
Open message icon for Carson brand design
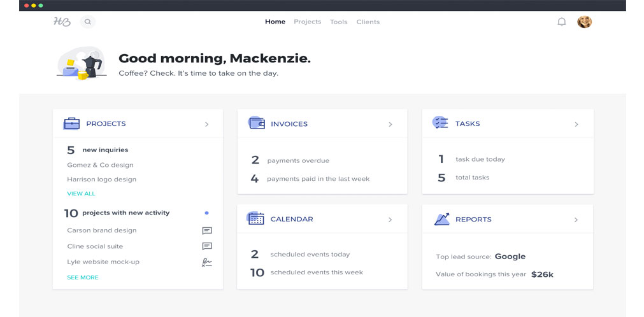tap(207, 231)
